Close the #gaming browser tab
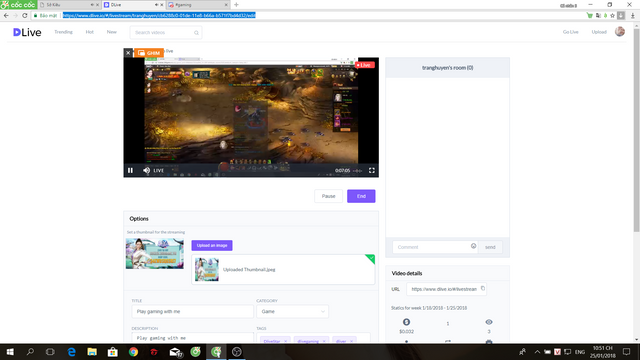The width and height of the screenshot is (640, 360). click(x=226, y=5)
